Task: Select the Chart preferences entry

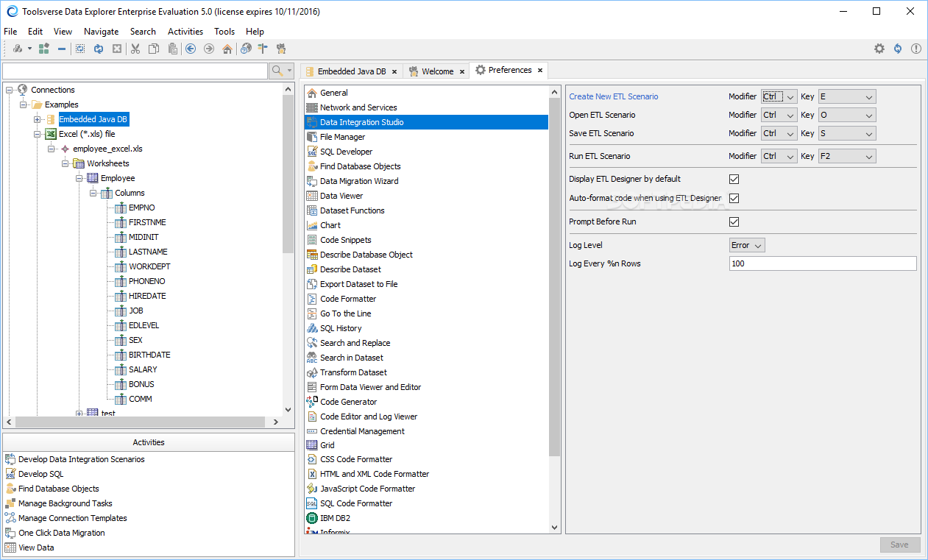Action: point(330,225)
